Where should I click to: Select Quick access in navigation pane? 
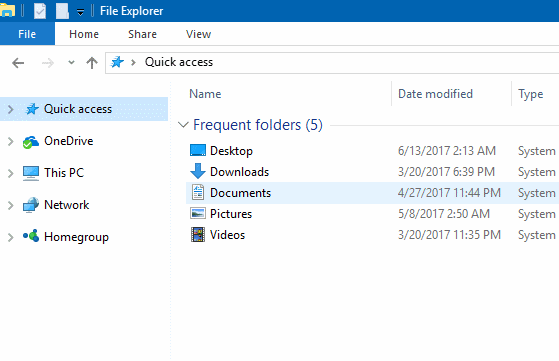coord(78,109)
